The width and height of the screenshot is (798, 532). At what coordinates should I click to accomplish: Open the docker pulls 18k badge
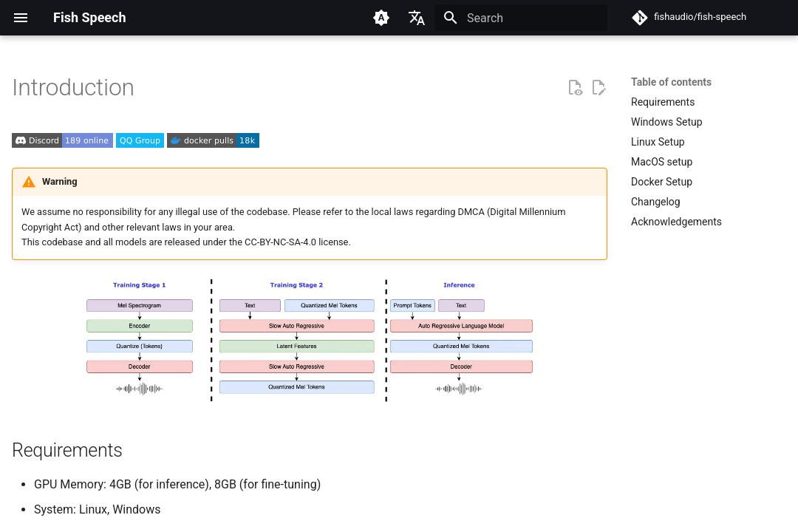click(214, 140)
